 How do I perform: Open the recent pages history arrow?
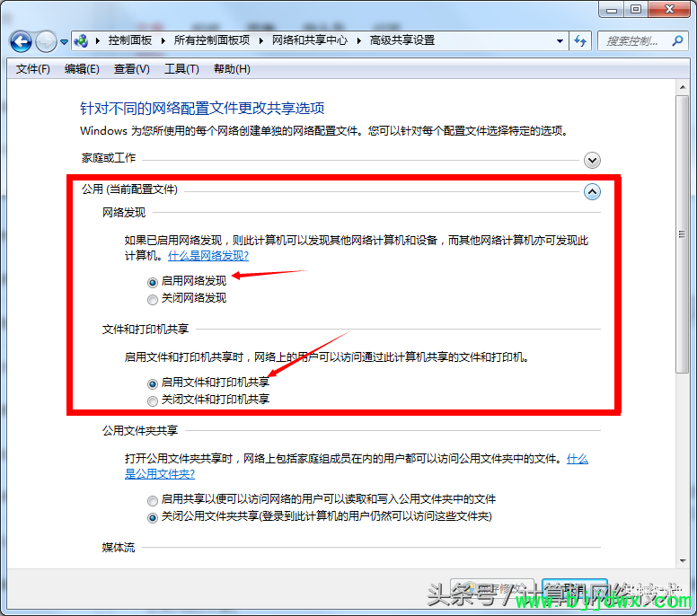64,42
